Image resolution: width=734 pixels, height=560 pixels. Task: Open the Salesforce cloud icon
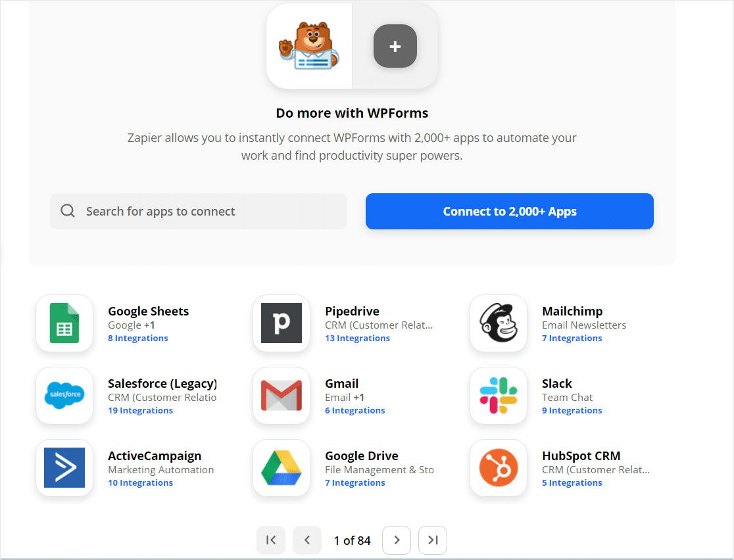click(64, 395)
